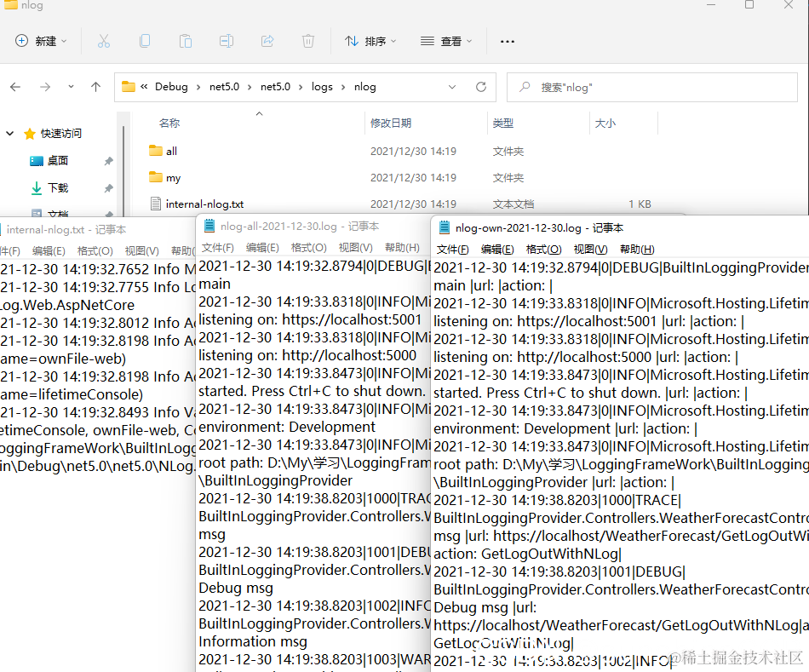The image size is (809, 672).
Task: Click the nlog-all-2021-12-30.log Notepad title icon
Action: tap(209, 226)
